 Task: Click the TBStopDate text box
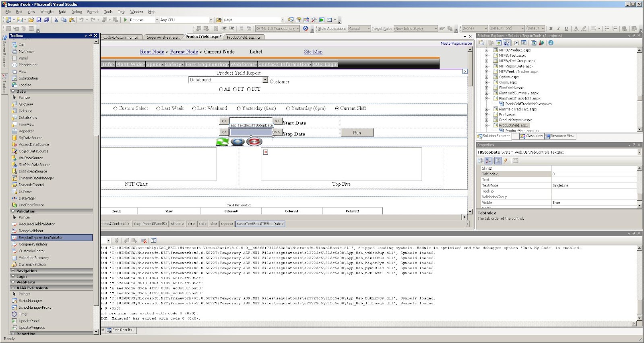[x=251, y=132]
